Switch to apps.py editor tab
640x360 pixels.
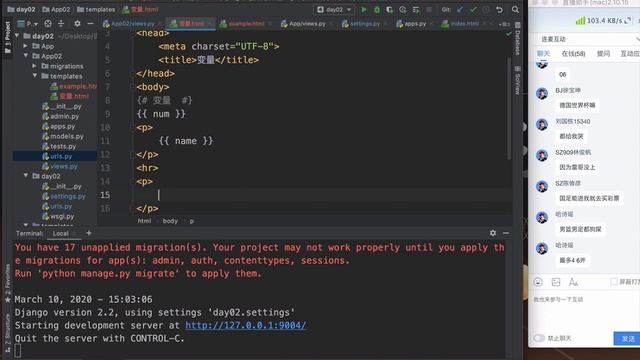(x=415, y=24)
